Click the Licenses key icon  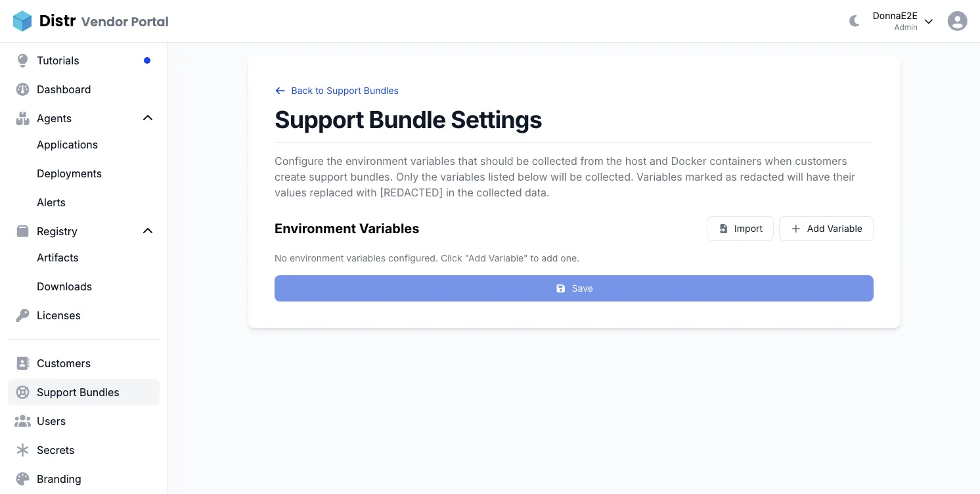(x=22, y=315)
